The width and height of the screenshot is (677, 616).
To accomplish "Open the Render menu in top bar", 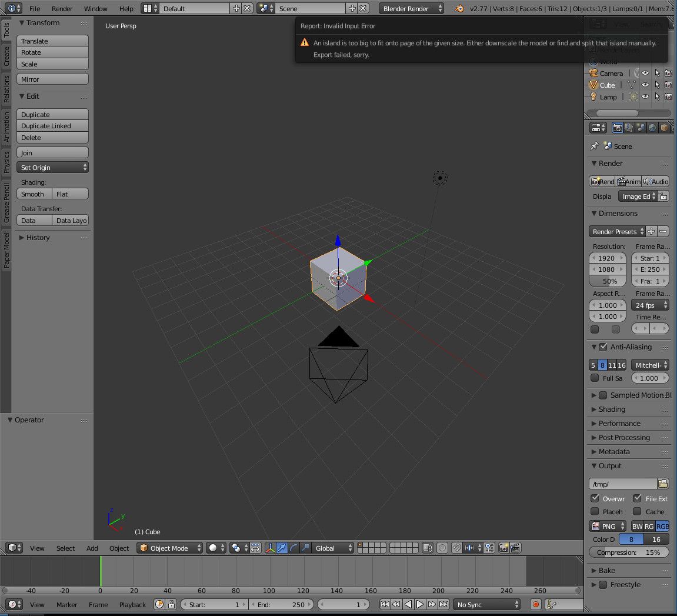I will (62, 9).
